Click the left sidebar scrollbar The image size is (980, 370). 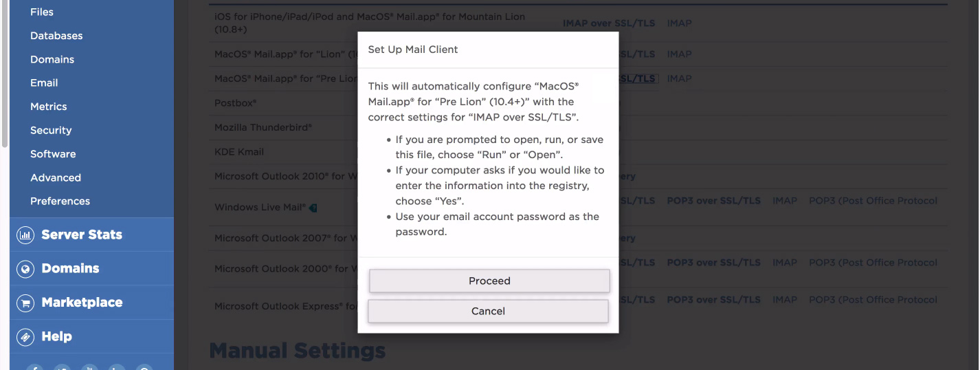click(x=5, y=72)
